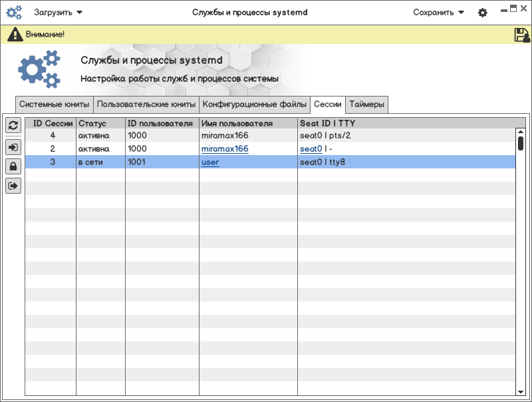Lock the session with padlock icon
Viewport: 532px width, 402px height.
pyautogui.click(x=13, y=166)
